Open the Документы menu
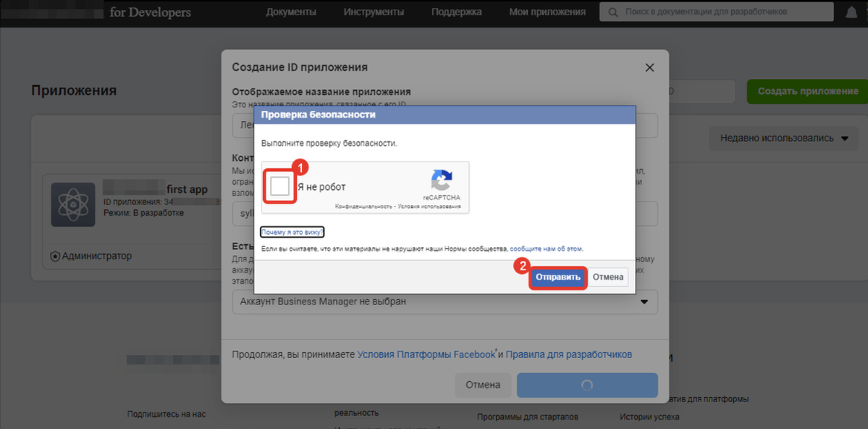This screenshot has width=868, height=429. pos(291,12)
